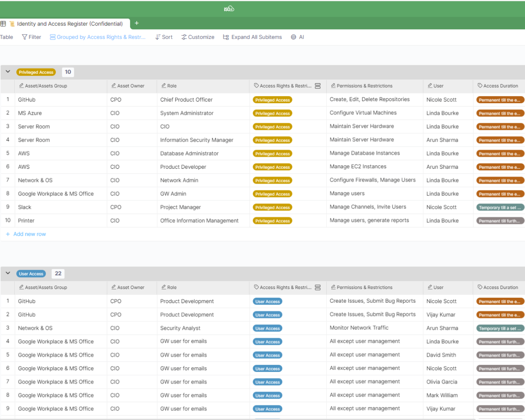Collapse the User Access group
The image size is (525, 420).
click(x=8, y=273)
